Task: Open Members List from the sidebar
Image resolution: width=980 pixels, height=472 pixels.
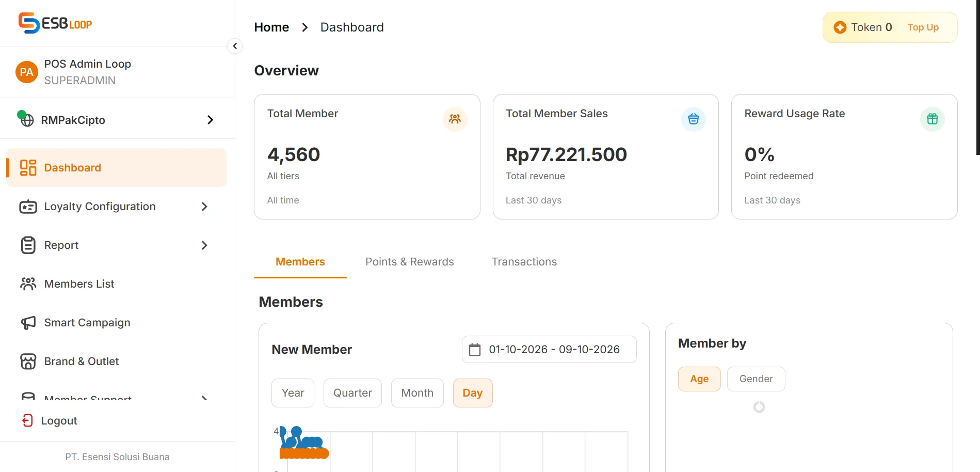Action: (117, 284)
